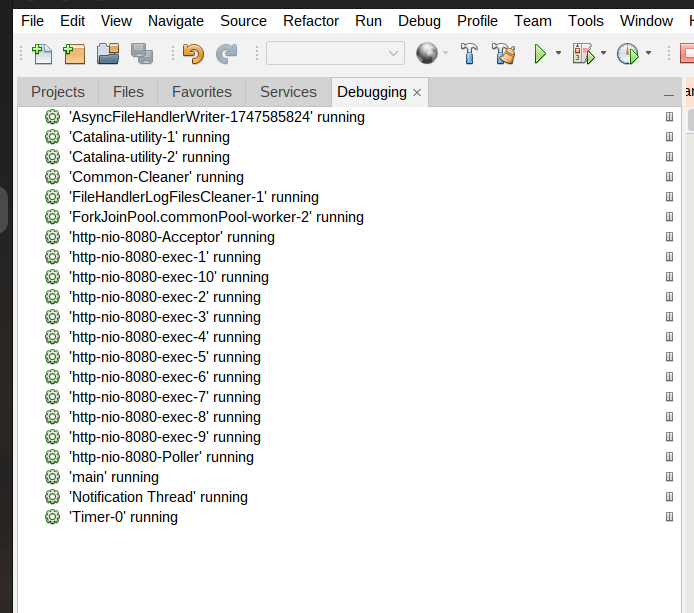694x613 pixels.
Task: Select the 'Notification Thread' running text
Action: pyautogui.click(x=158, y=497)
